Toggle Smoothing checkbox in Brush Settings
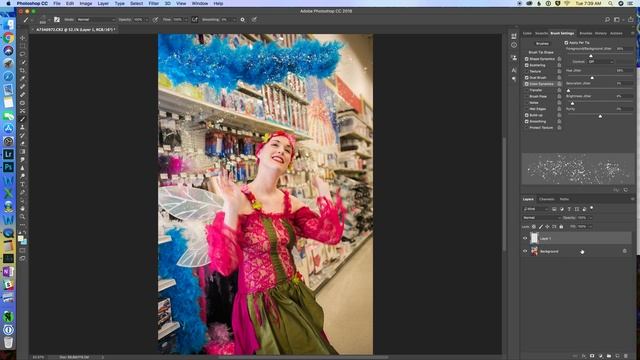The height and width of the screenshot is (360, 640). click(527, 121)
